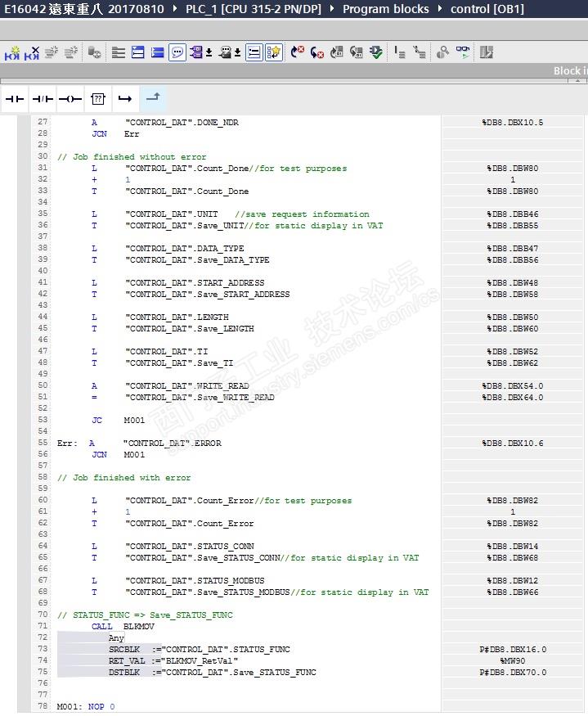Click control [OB1] breadcrumb
This screenshot has width=588, height=716.
[x=487, y=9]
